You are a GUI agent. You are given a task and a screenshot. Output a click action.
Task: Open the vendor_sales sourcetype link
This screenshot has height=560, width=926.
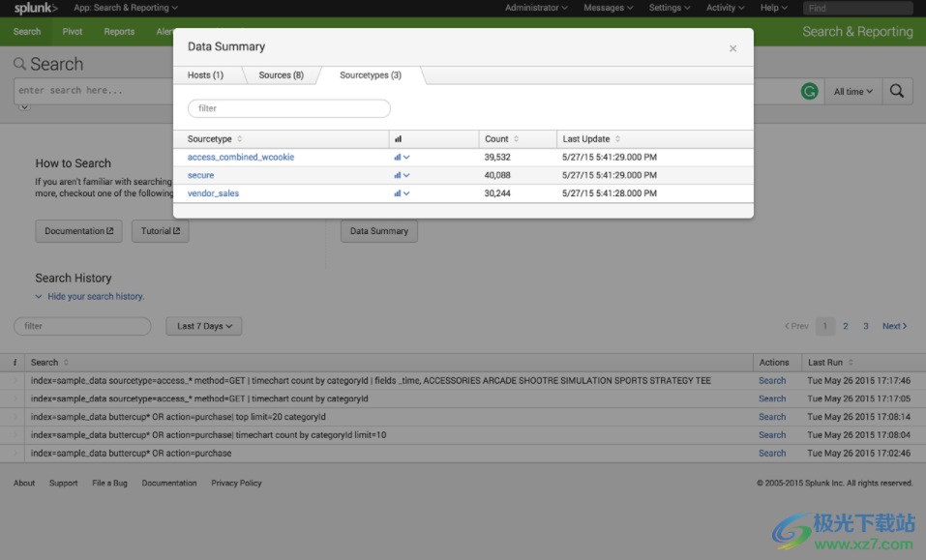coord(213,193)
